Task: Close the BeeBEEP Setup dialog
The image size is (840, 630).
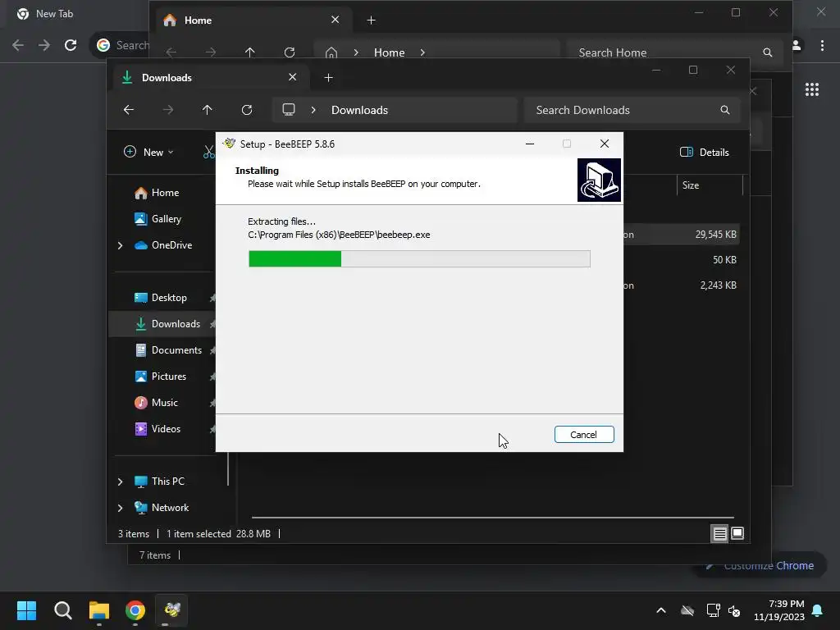Action: (x=605, y=144)
